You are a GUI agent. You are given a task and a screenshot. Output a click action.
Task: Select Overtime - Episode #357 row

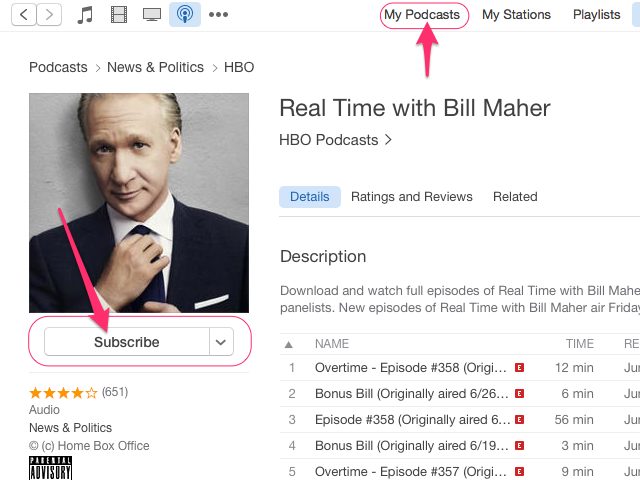(x=460, y=469)
